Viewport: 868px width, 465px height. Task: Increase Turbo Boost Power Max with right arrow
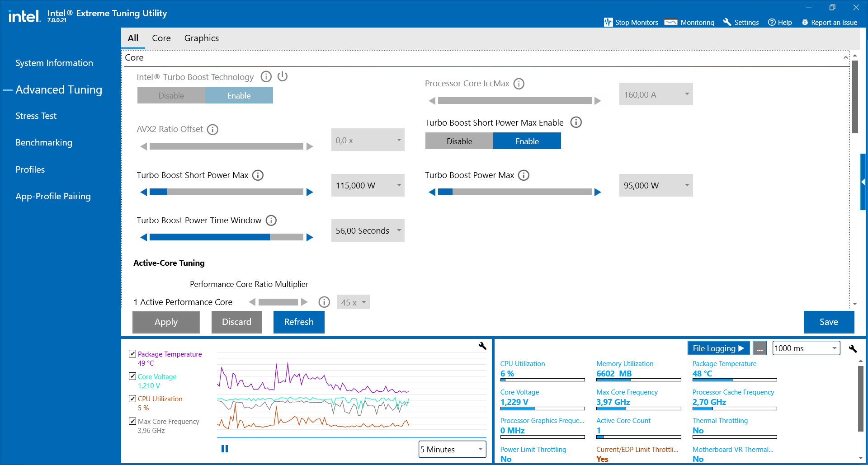tap(598, 192)
